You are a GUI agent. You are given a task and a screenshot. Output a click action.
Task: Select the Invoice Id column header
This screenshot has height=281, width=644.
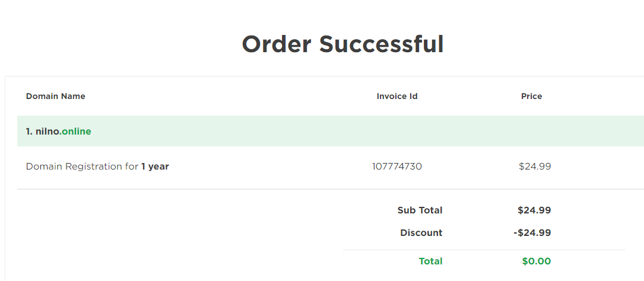[397, 96]
